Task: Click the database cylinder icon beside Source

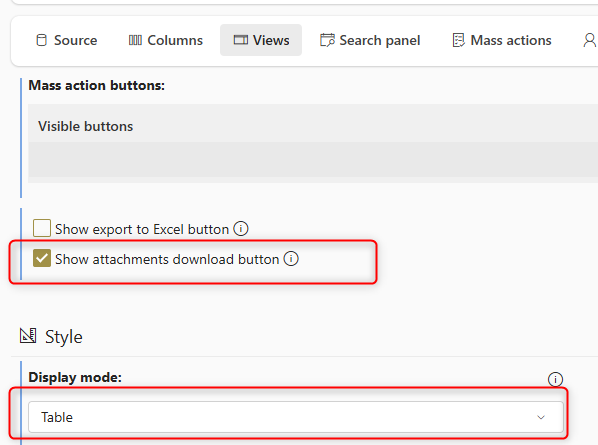Action: [41, 40]
